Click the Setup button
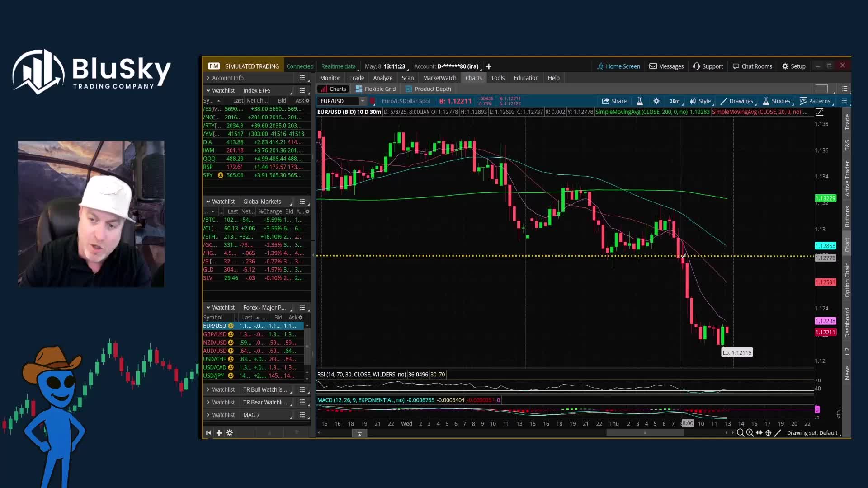Viewport: 868px width, 488px height. pyautogui.click(x=793, y=66)
